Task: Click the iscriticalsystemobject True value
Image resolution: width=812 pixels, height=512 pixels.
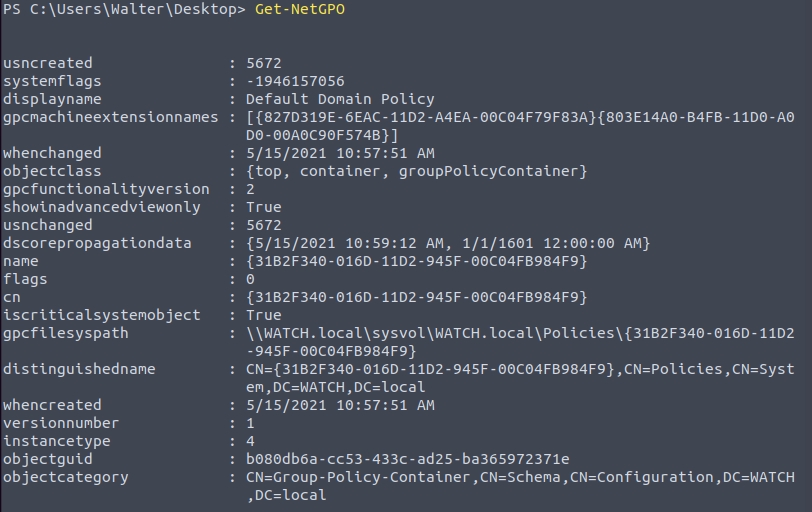Action: tap(264, 315)
